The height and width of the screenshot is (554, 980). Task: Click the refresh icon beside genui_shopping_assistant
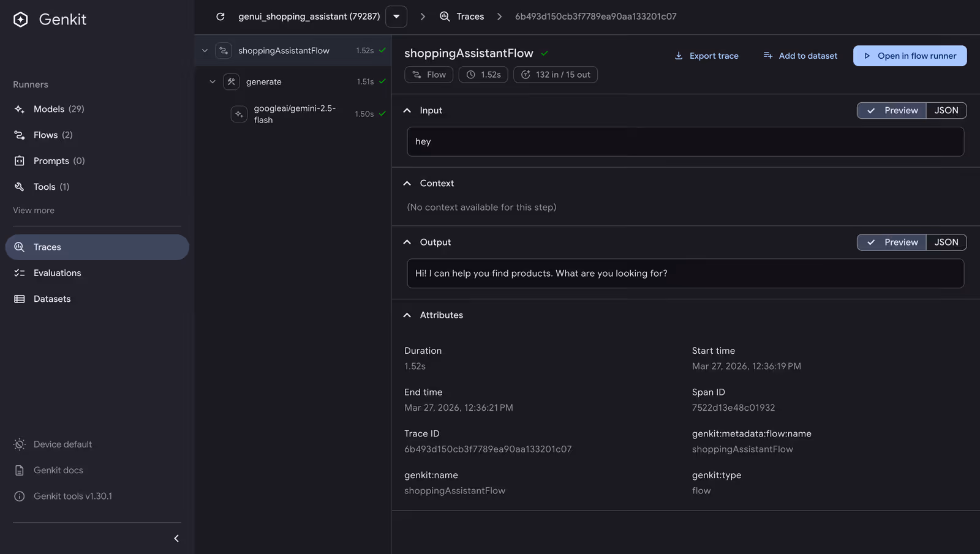point(221,17)
